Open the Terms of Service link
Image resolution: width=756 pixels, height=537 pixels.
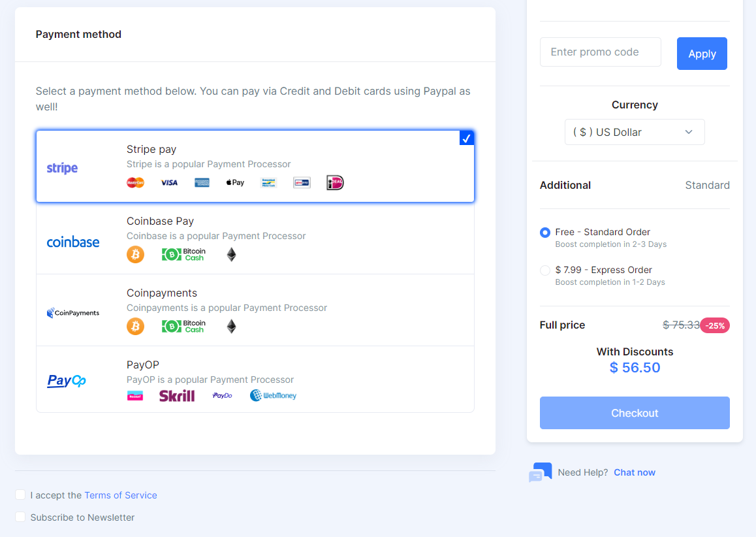121,495
